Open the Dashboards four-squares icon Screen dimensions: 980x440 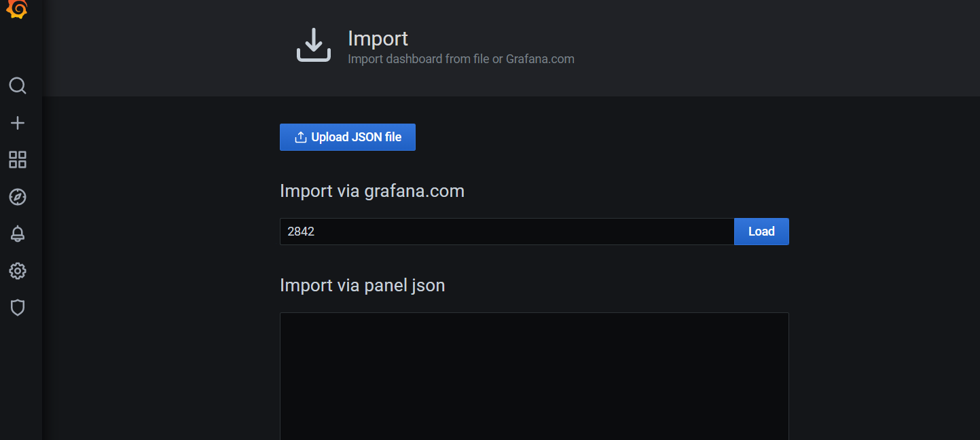click(x=18, y=160)
